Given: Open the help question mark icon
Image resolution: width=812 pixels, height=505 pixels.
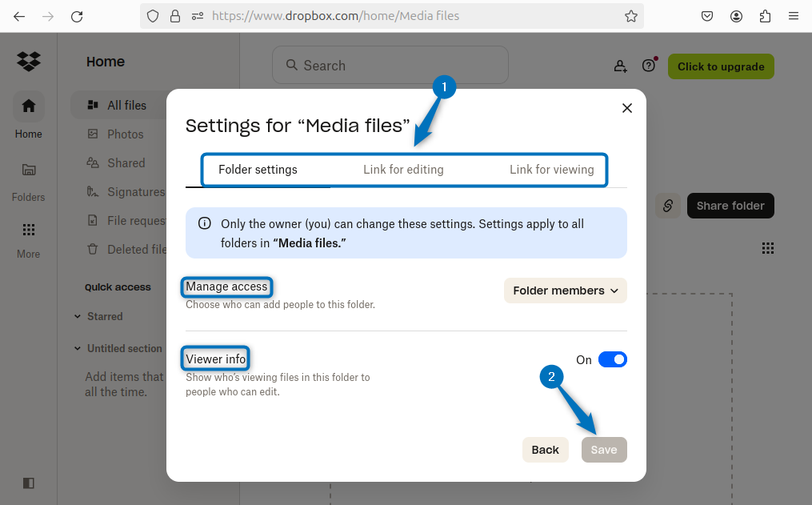Looking at the screenshot, I should pos(648,66).
